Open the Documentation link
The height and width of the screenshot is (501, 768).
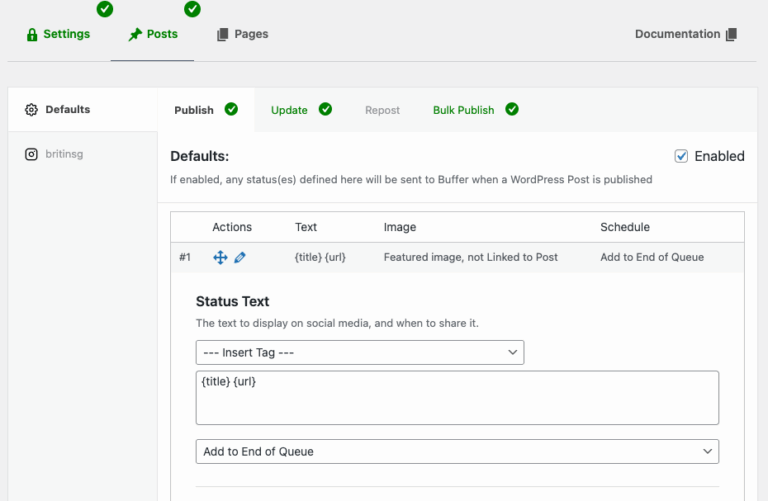tap(686, 34)
